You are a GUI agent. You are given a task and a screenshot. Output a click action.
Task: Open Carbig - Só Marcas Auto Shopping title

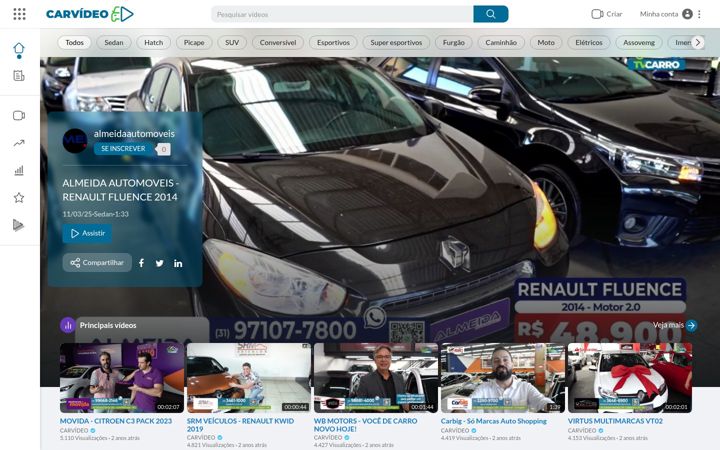494,421
